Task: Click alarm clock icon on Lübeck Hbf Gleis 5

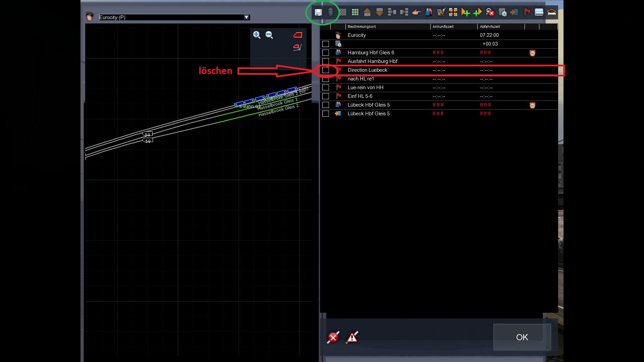Action: click(x=532, y=105)
